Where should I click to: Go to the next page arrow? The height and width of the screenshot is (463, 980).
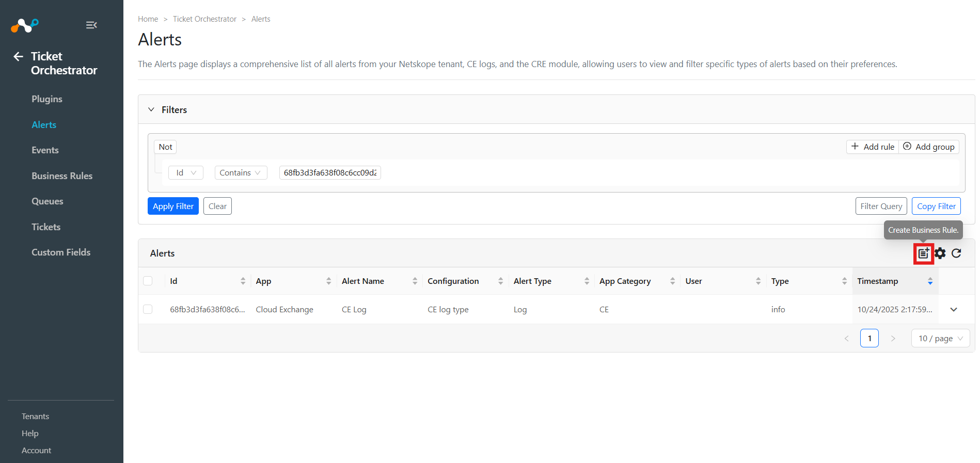click(x=893, y=339)
